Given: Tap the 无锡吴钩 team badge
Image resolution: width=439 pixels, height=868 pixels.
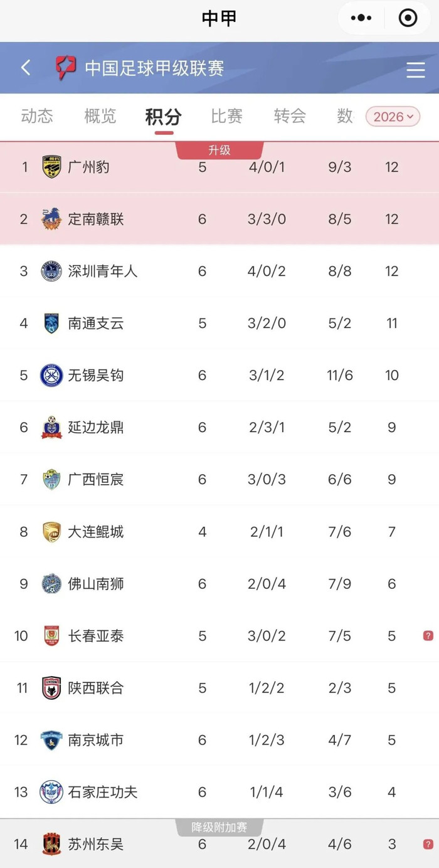Looking at the screenshot, I should pyautogui.click(x=51, y=375).
